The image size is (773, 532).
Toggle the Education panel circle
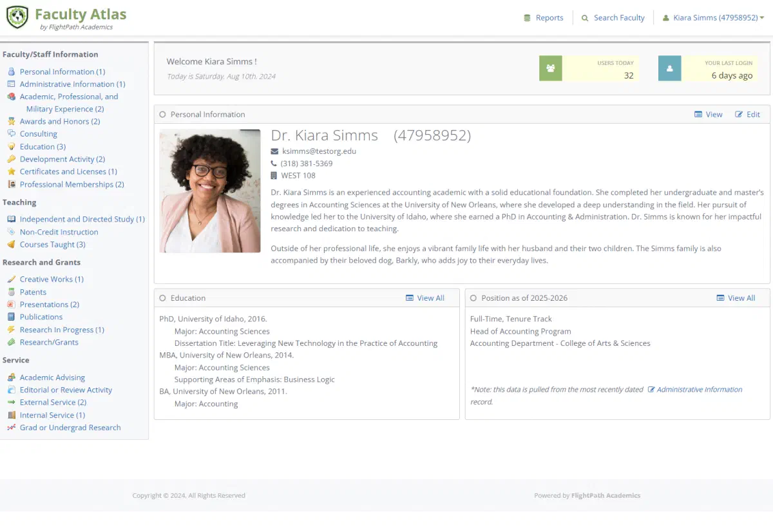[162, 298]
